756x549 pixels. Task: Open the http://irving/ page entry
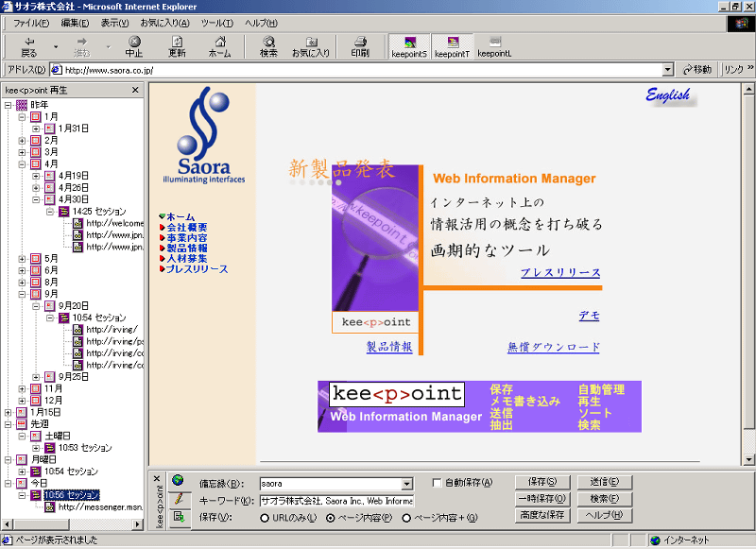click(x=112, y=330)
